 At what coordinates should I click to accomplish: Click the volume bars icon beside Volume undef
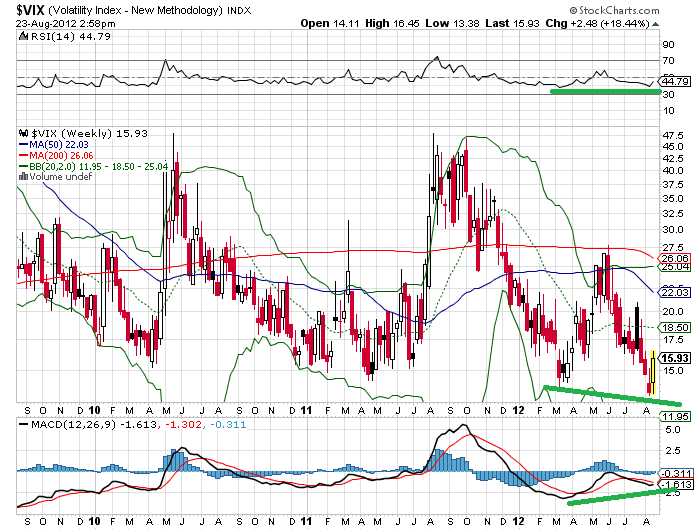point(23,176)
